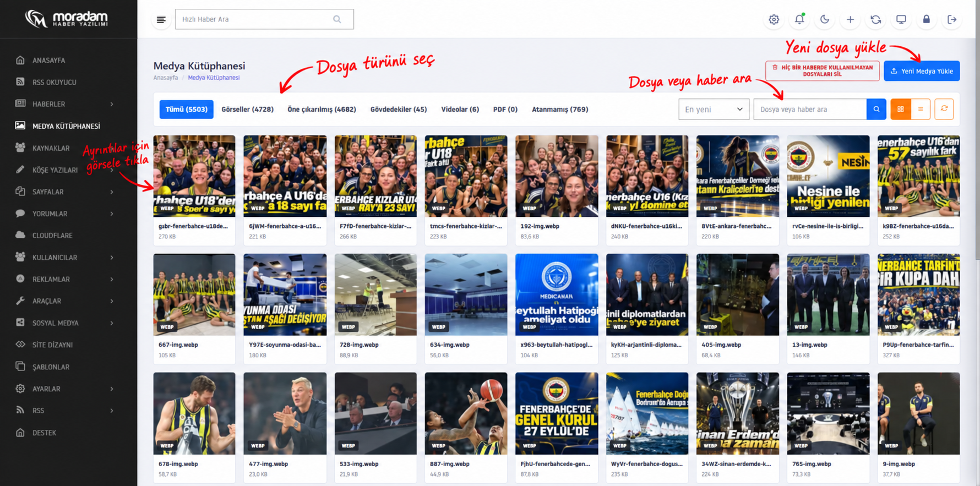Click the lock icon in top bar
Image resolution: width=980 pixels, height=486 pixels.
coord(927,20)
